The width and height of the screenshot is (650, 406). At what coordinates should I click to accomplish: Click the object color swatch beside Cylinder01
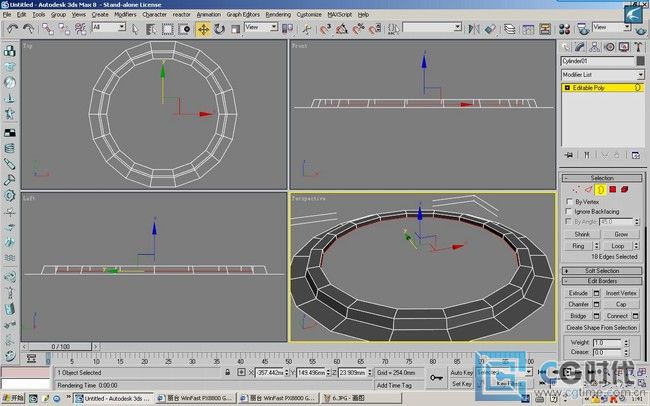pyautogui.click(x=640, y=61)
